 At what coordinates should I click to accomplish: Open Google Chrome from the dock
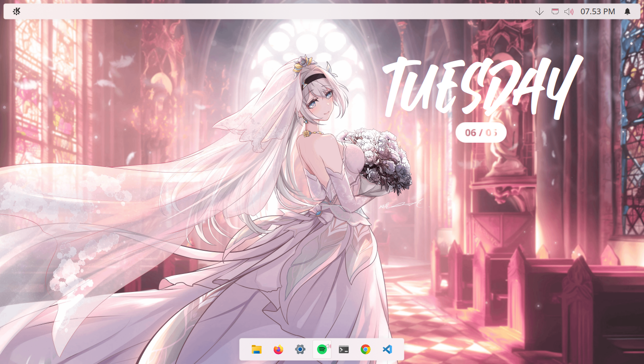(365, 350)
